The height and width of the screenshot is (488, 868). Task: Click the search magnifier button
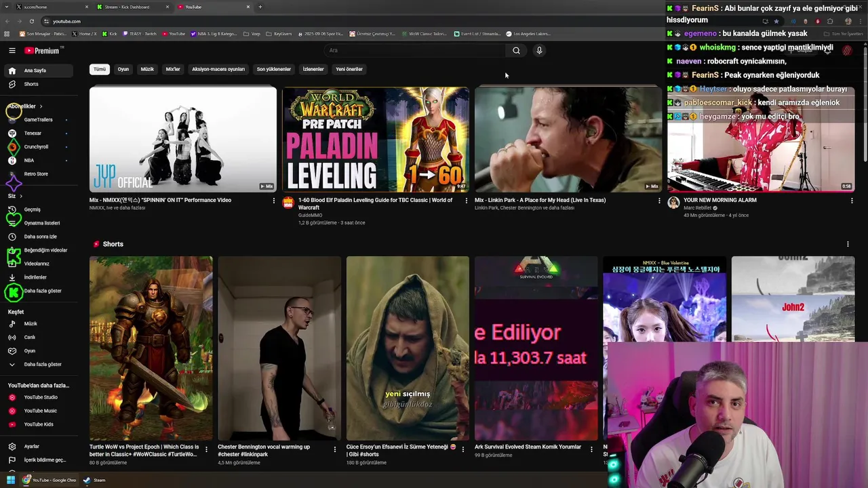click(x=516, y=50)
